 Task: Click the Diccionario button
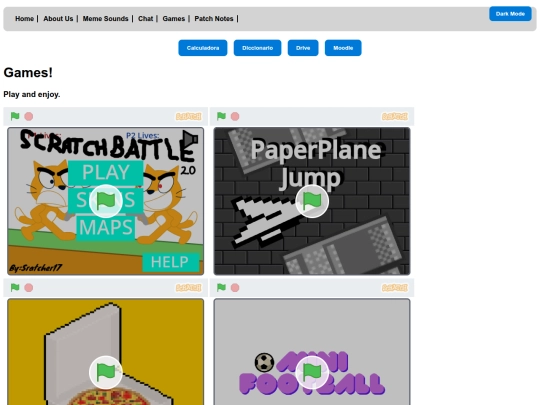pos(258,48)
